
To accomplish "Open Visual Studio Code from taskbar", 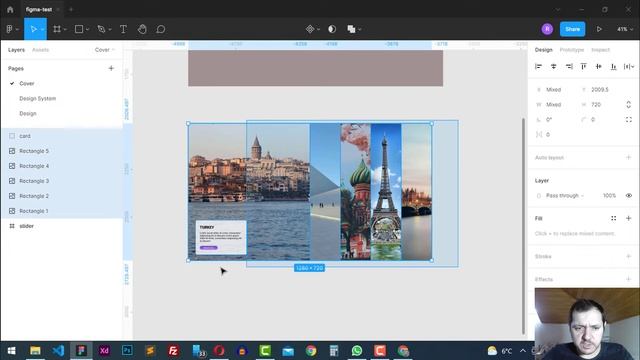I will 58,351.
